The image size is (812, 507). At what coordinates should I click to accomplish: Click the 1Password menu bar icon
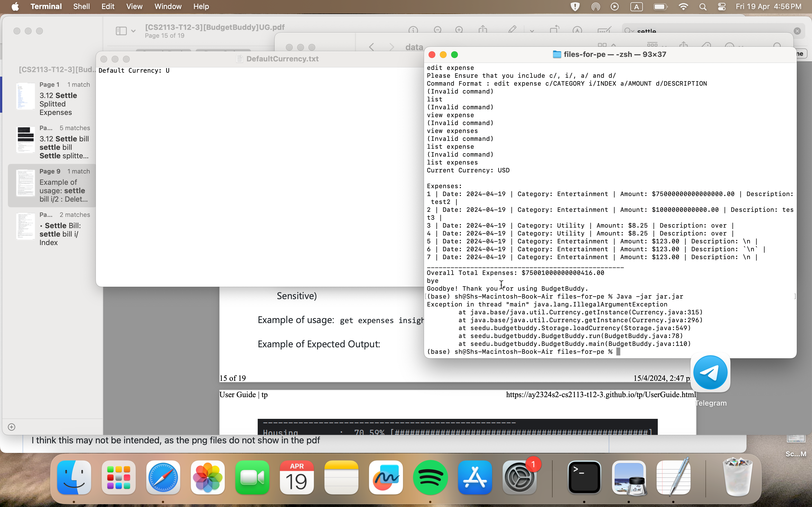pos(576,7)
